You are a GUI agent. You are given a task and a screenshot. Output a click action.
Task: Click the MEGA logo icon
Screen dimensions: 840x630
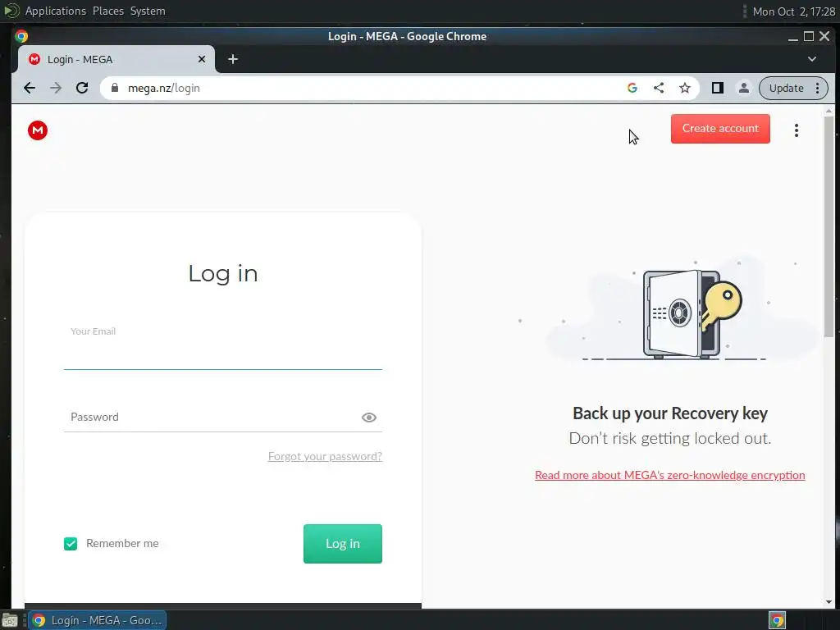coord(38,130)
